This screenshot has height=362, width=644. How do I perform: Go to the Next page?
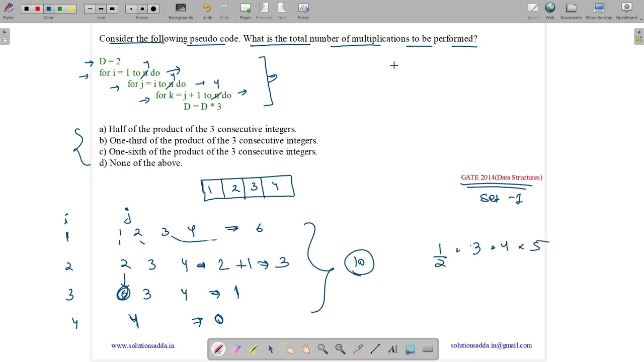[x=282, y=11]
